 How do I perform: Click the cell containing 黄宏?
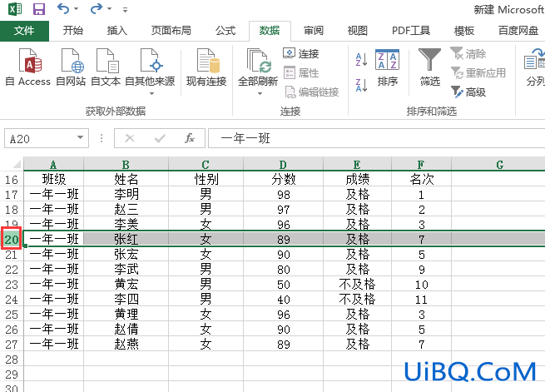point(126,285)
